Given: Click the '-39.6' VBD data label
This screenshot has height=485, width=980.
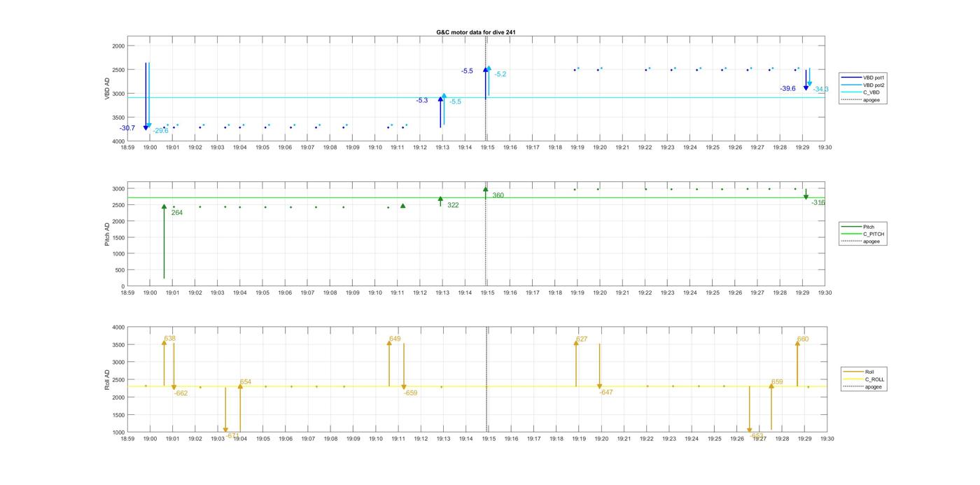Looking at the screenshot, I should (x=787, y=89).
